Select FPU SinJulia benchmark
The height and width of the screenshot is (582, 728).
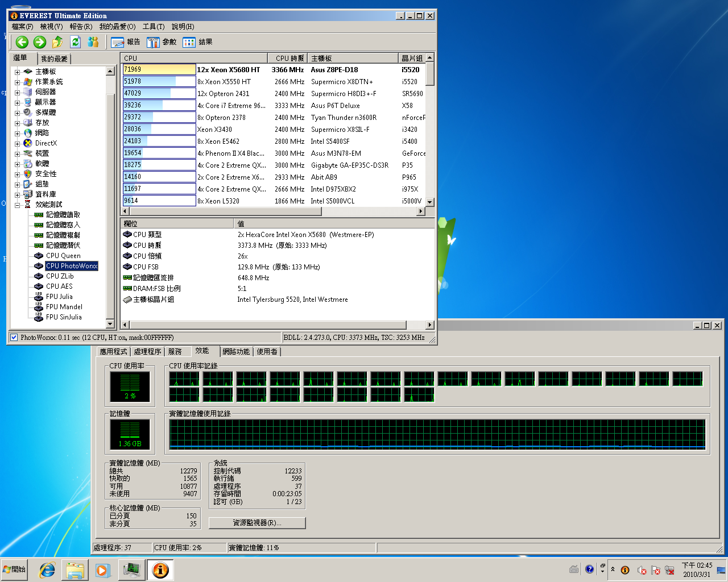[x=64, y=317]
